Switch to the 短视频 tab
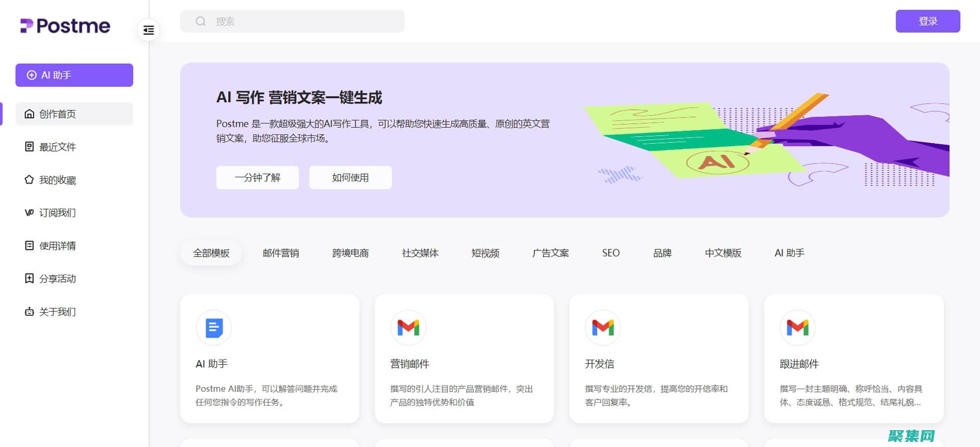The width and height of the screenshot is (980, 447). tap(485, 253)
